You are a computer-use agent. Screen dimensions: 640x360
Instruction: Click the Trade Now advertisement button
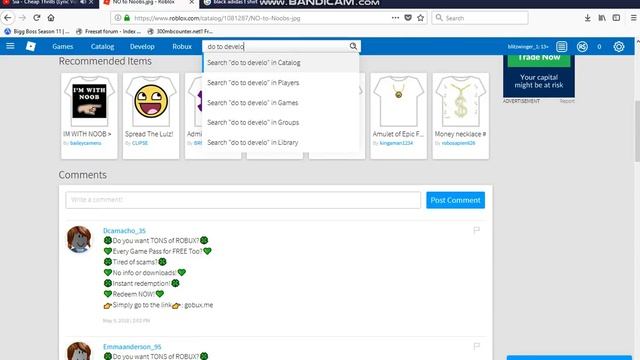[x=539, y=59]
